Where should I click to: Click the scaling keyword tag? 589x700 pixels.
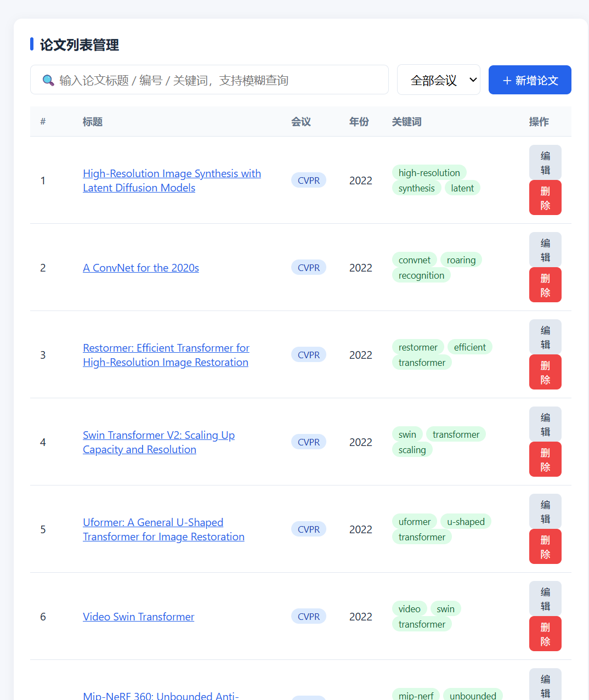[412, 450]
